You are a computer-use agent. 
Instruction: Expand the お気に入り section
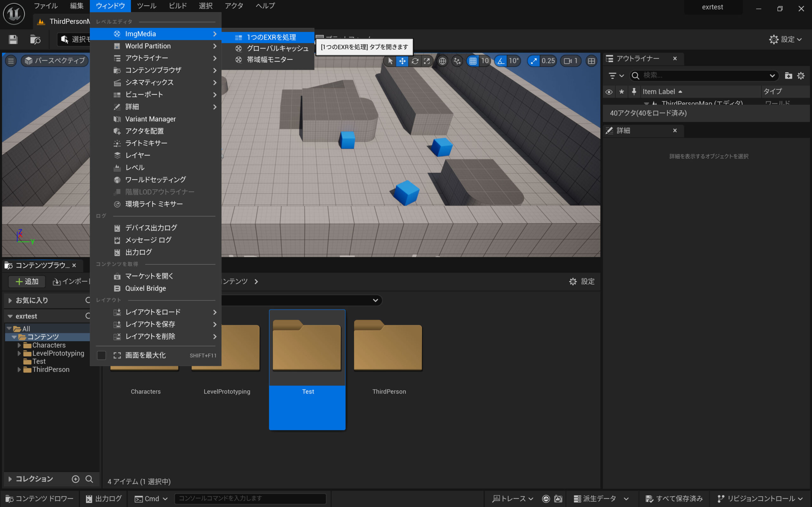pos(10,300)
